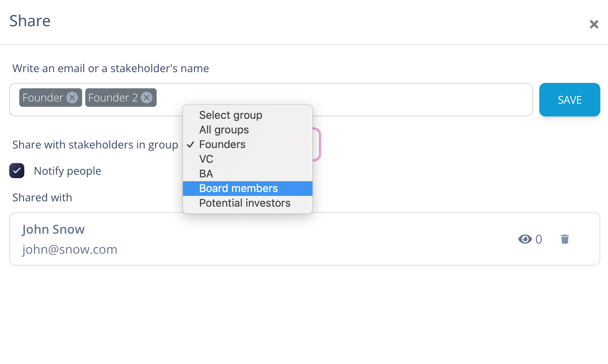608x364 pixels.
Task: Select the Board members group option
Action: click(x=248, y=189)
